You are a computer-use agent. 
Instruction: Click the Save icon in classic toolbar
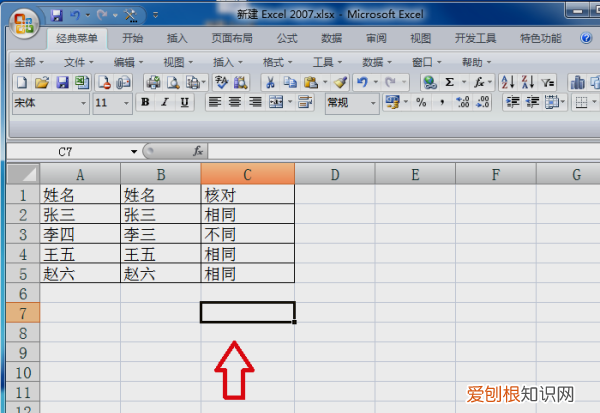tap(61, 82)
